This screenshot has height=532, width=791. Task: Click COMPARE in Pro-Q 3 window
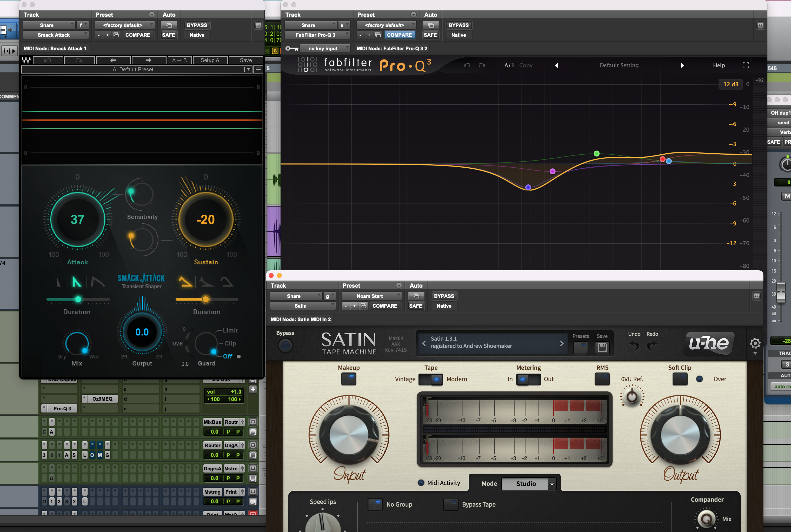[x=399, y=35]
